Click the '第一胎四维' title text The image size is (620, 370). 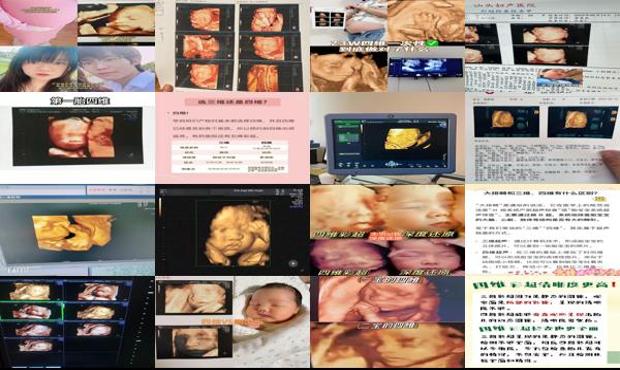(x=80, y=101)
